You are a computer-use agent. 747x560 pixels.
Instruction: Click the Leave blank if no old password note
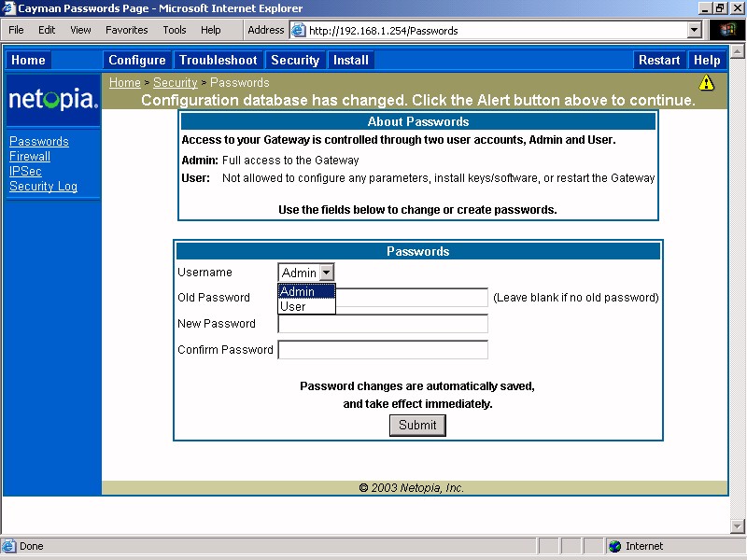pos(576,298)
